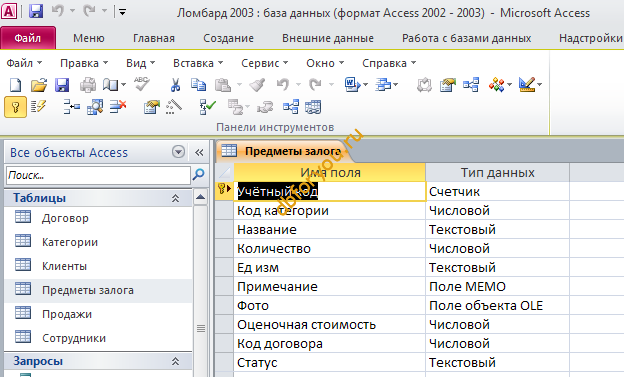The image size is (624, 377).
Task: Click the Insert rows icon
Action: tap(72, 107)
